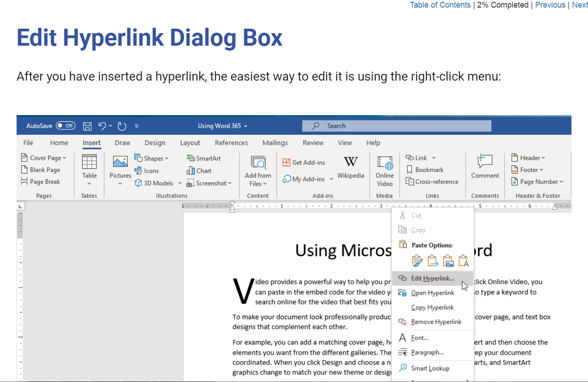Choose Smart Lookup in context menu
588x382 pixels.
click(433, 369)
